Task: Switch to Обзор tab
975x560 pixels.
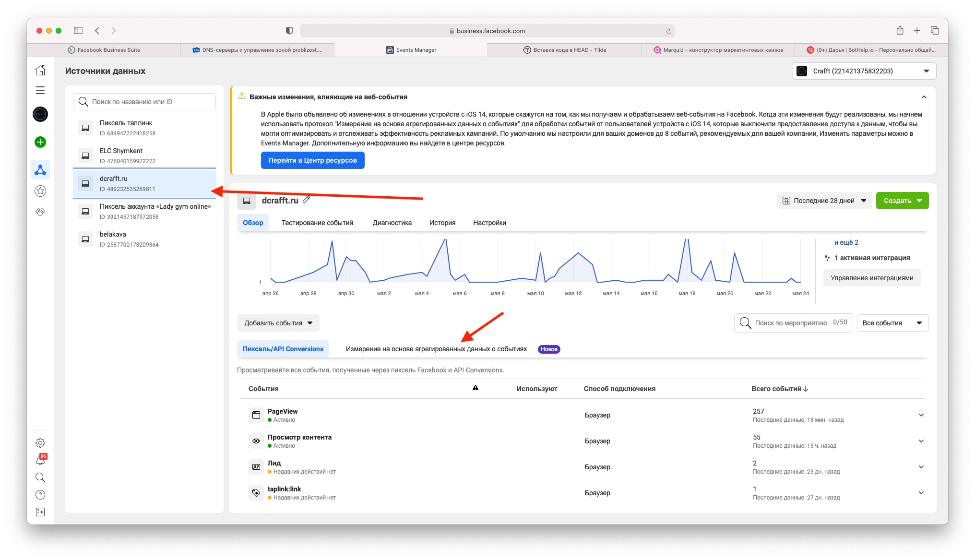Action: (253, 223)
